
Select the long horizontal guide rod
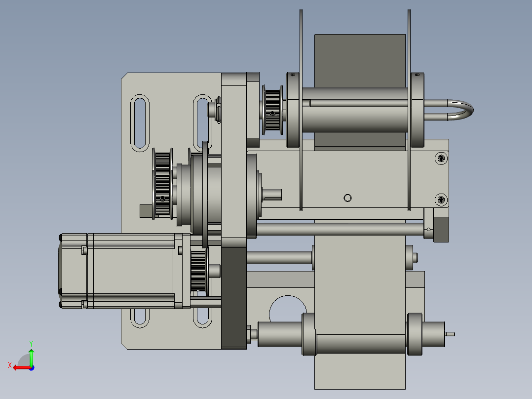point(340,229)
